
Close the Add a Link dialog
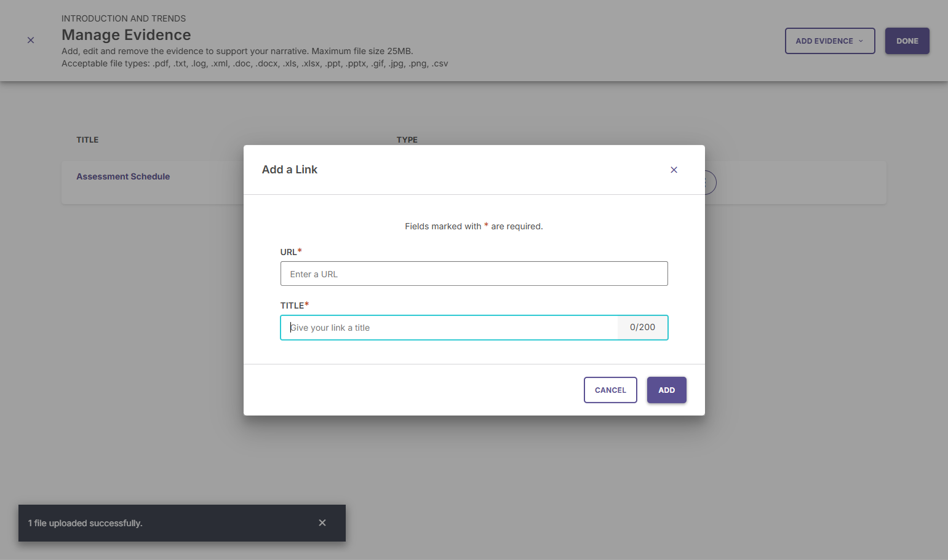(674, 170)
